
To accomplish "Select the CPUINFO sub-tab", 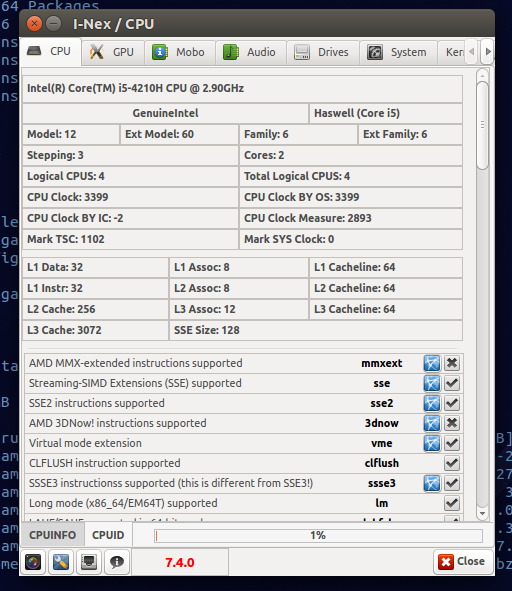I will coord(52,535).
